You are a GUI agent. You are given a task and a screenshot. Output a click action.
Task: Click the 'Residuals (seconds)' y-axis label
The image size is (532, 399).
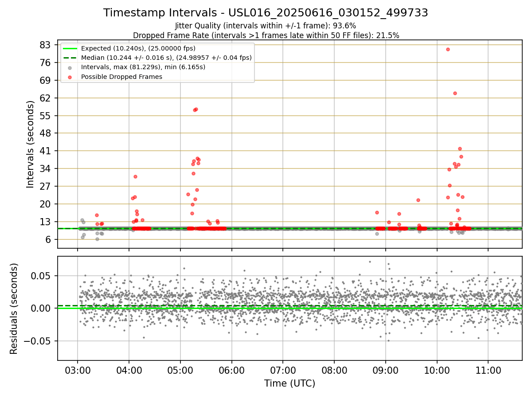(x=14, y=309)
